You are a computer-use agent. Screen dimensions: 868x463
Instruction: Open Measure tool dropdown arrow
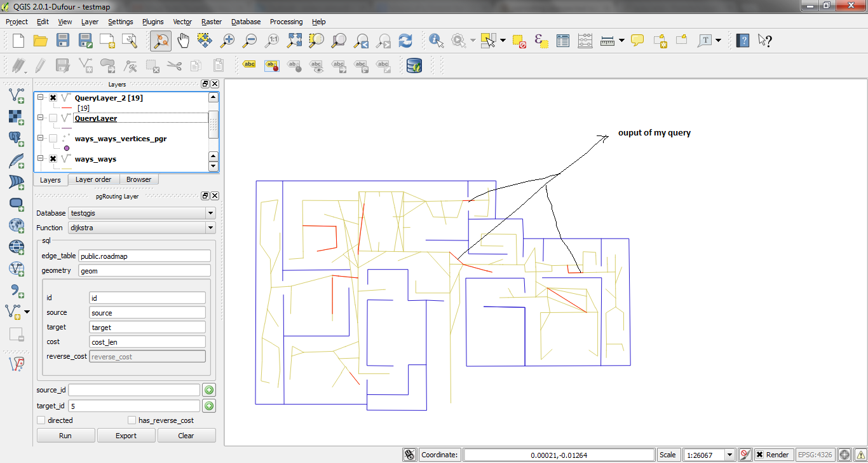(621, 41)
